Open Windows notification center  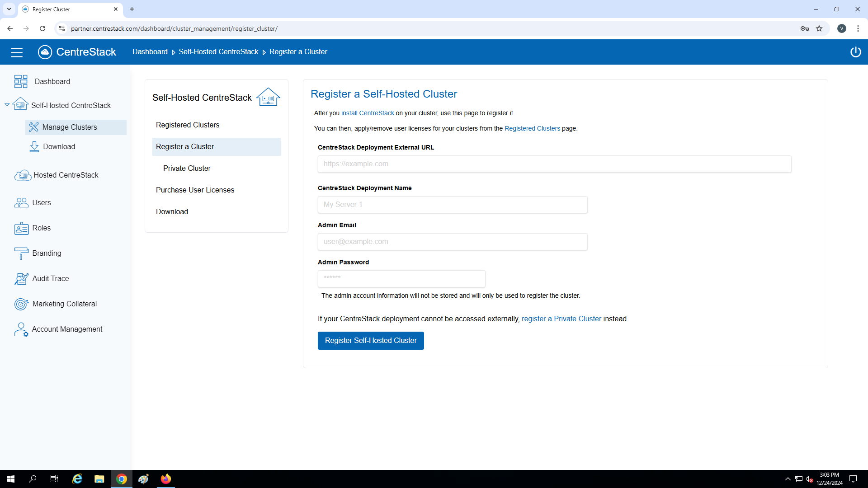coord(853,479)
